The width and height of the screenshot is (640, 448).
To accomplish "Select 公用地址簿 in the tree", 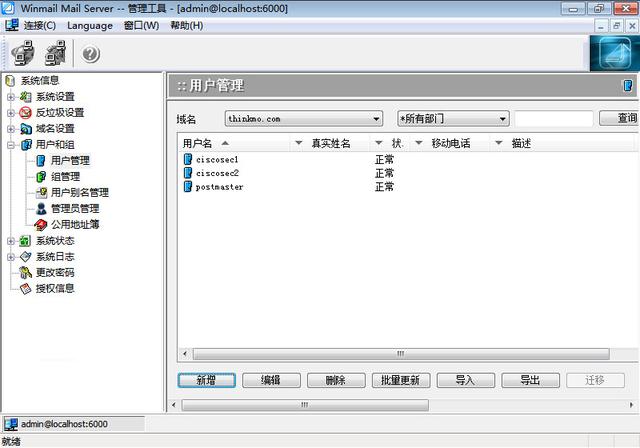I will pos(75,225).
